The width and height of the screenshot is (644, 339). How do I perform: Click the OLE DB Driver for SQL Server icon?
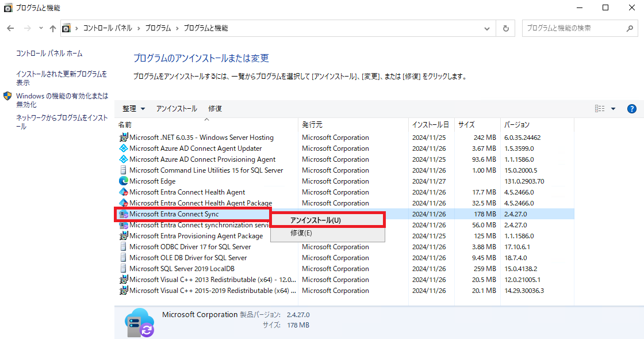tap(123, 258)
